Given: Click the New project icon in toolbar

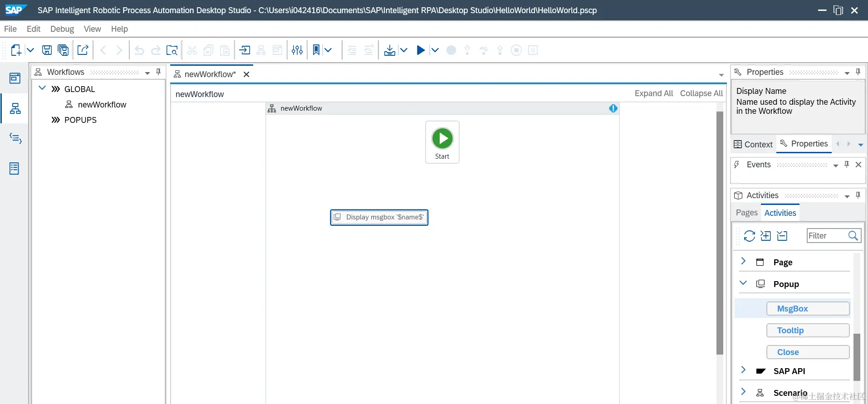Looking at the screenshot, I should pyautogui.click(x=16, y=50).
